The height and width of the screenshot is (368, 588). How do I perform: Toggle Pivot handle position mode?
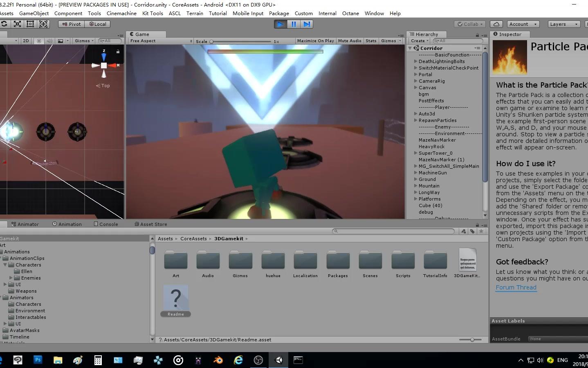(x=72, y=24)
